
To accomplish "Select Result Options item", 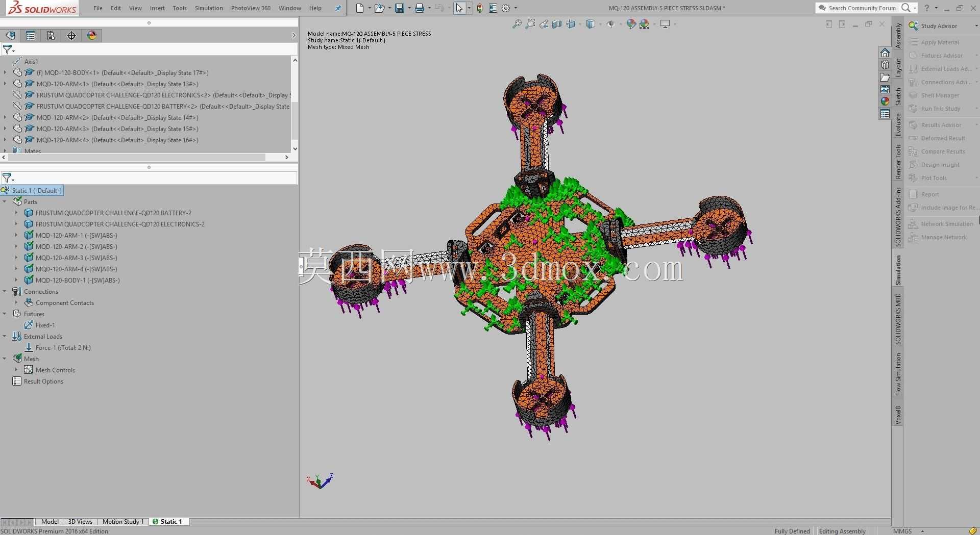I will tap(43, 381).
